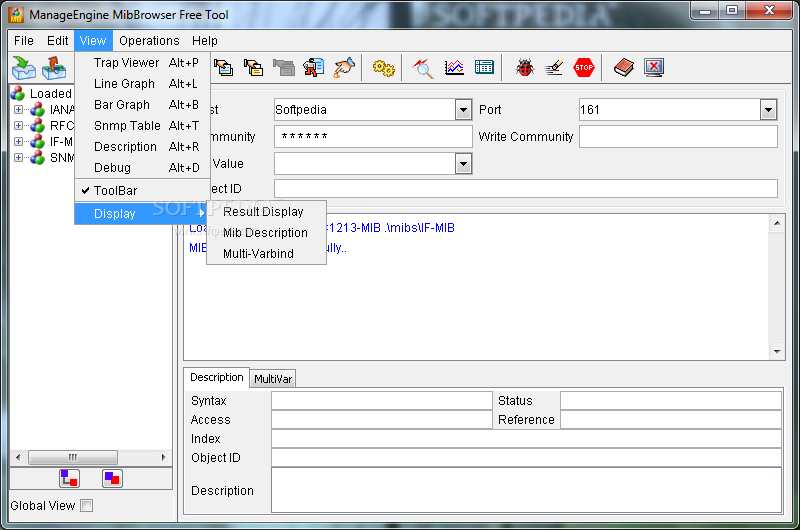Viewport: 800px width, 530px height.
Task: Click the grayed-out GetBulk toolbar icon
Action: (x=284, y=67)
